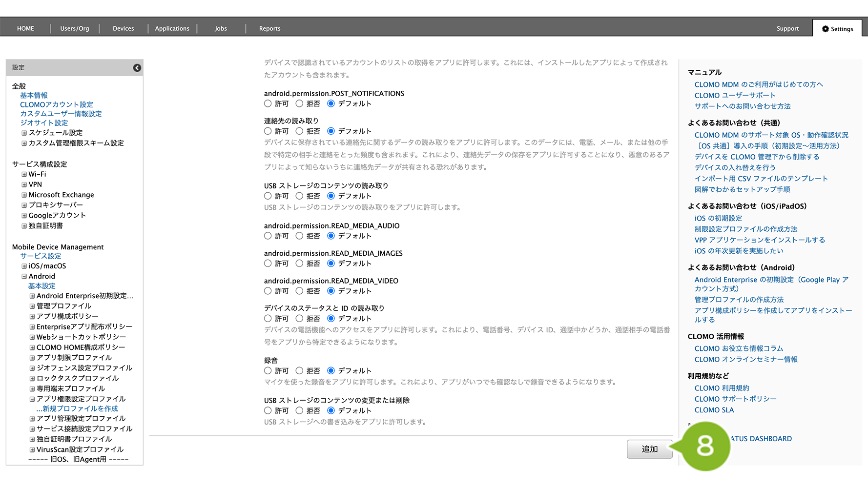Open the 新規プロファイルを作成 link

(80, 408)
